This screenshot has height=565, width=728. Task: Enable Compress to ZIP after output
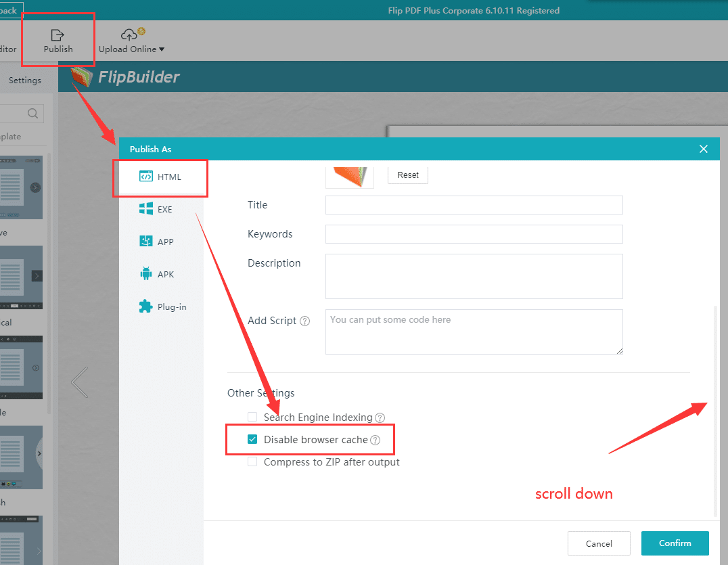[252, 461]
